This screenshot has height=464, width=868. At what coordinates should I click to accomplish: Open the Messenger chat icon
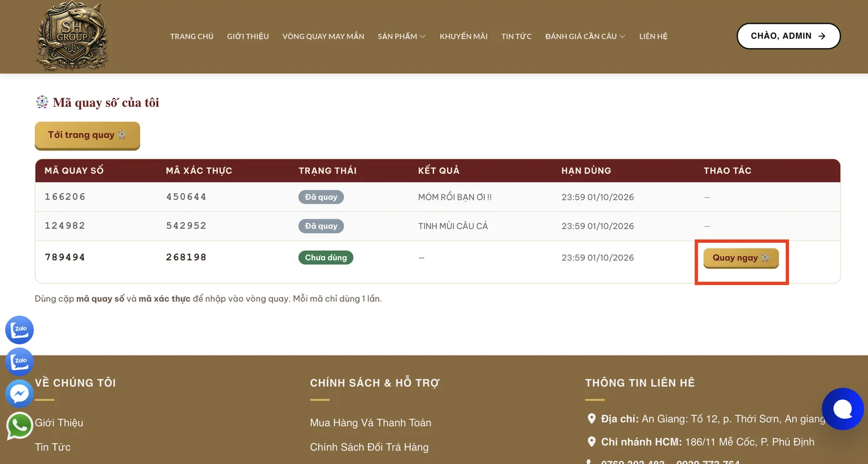[x=20, y=394]
